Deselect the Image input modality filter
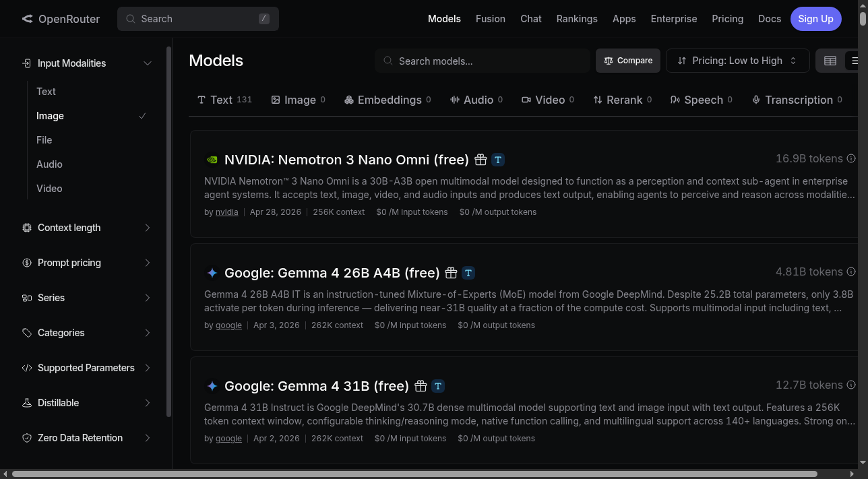The image size is (868, 479). click(x=91, y=116)
